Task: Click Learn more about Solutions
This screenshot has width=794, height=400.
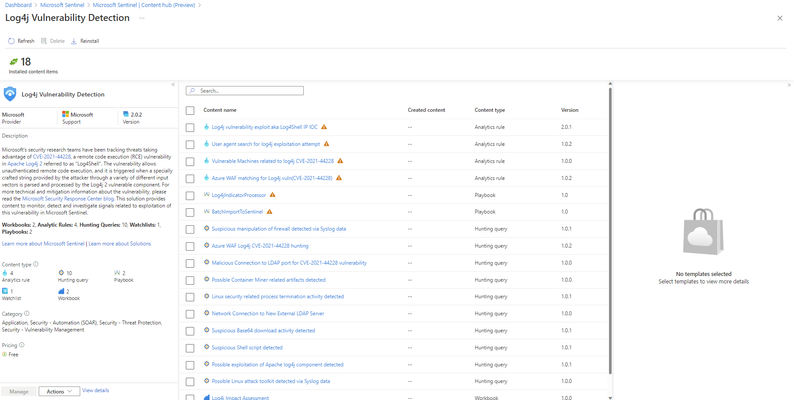Action: pos(120,244)
